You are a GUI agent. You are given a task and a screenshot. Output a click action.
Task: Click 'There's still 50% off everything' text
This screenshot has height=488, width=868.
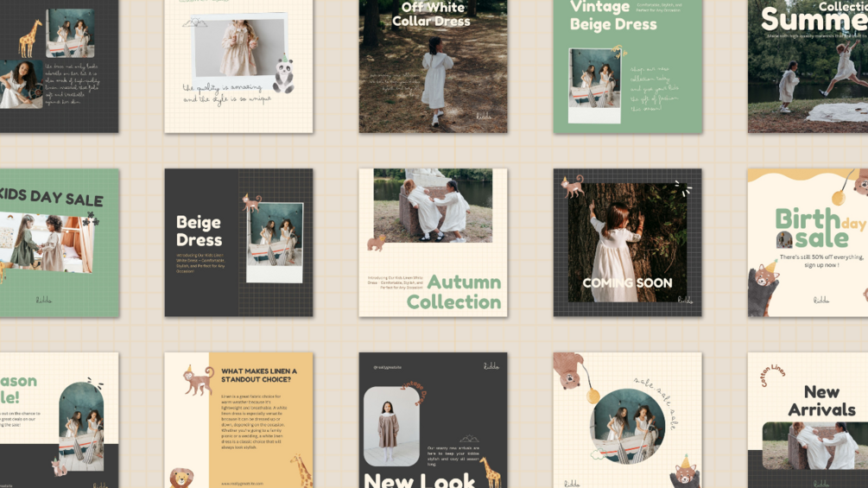[821, 257]
